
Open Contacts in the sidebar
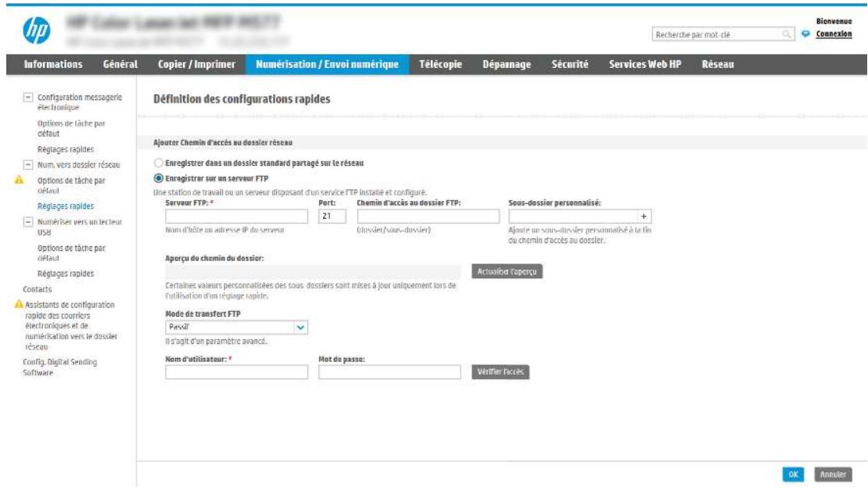point(37,289)
